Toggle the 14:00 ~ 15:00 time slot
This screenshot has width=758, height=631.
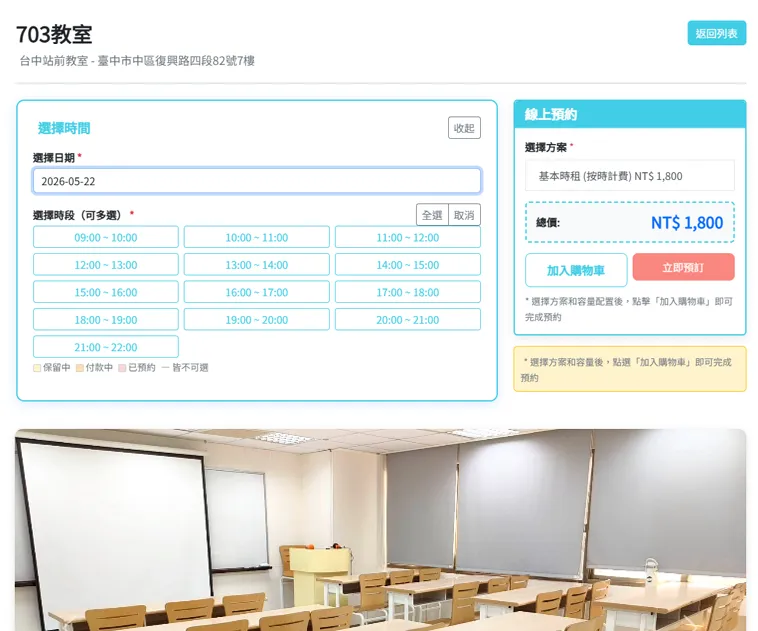408,265
